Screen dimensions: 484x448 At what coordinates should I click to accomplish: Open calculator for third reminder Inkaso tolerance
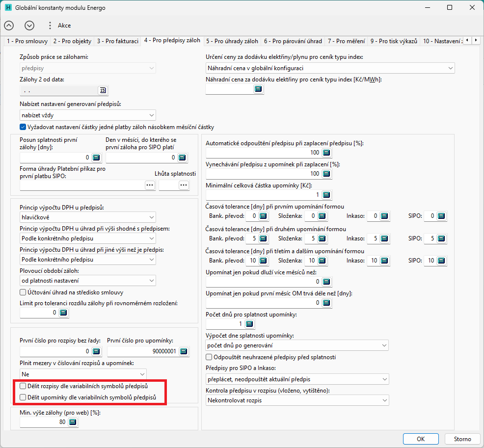click(384, 261)
